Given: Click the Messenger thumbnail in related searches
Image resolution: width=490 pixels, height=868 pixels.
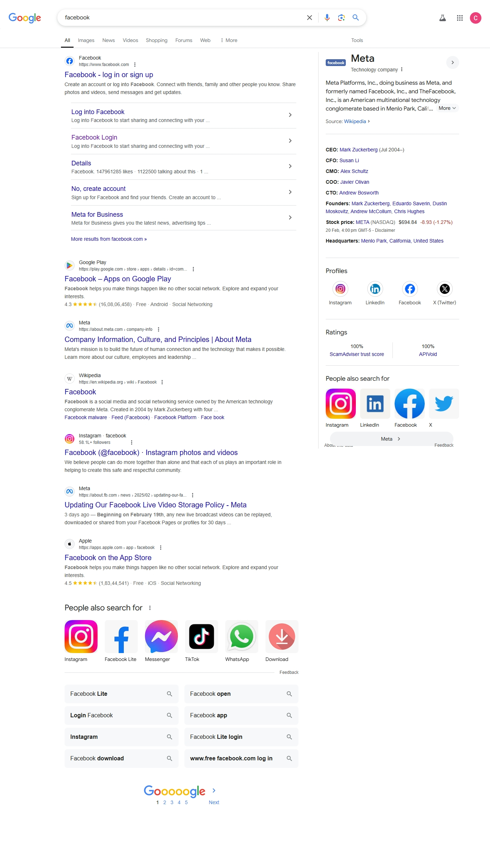Looking at the screenshot, I should point(161,636).
